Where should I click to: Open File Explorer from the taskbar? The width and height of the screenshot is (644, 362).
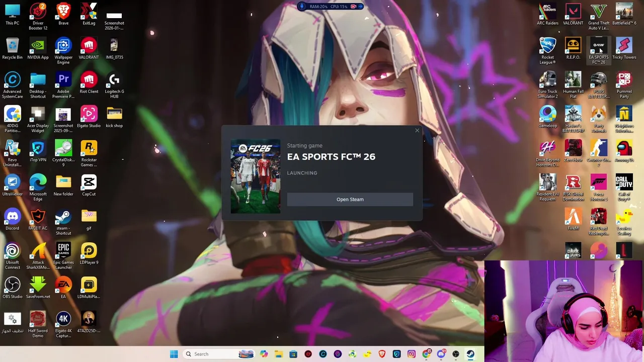coord(279,354)
